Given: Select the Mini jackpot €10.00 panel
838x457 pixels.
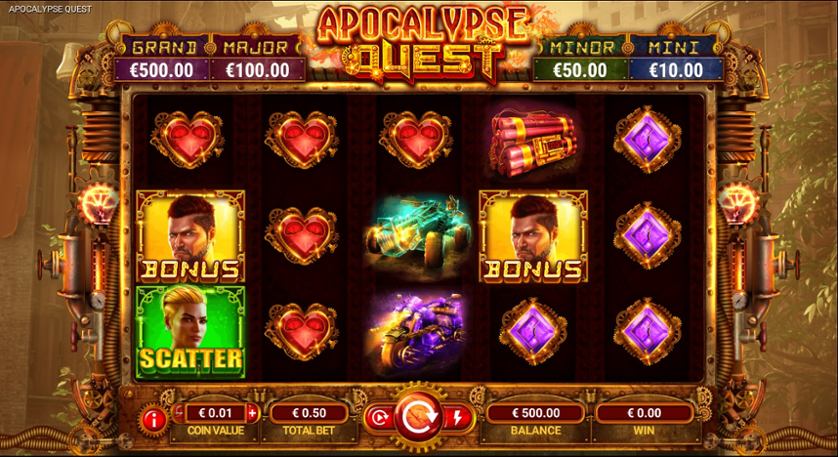Looking at the screenshot, I should click(x=676, y=59).
